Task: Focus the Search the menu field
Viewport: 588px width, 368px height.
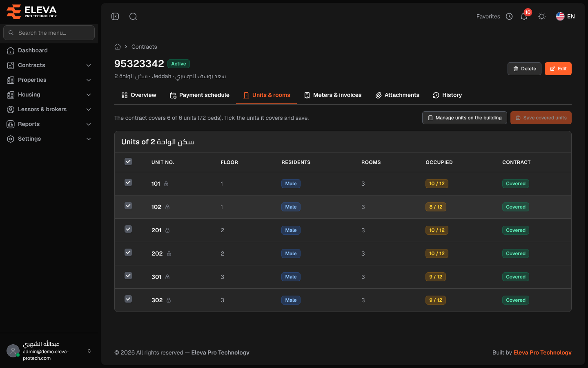Action: click(x=49, y=33)
